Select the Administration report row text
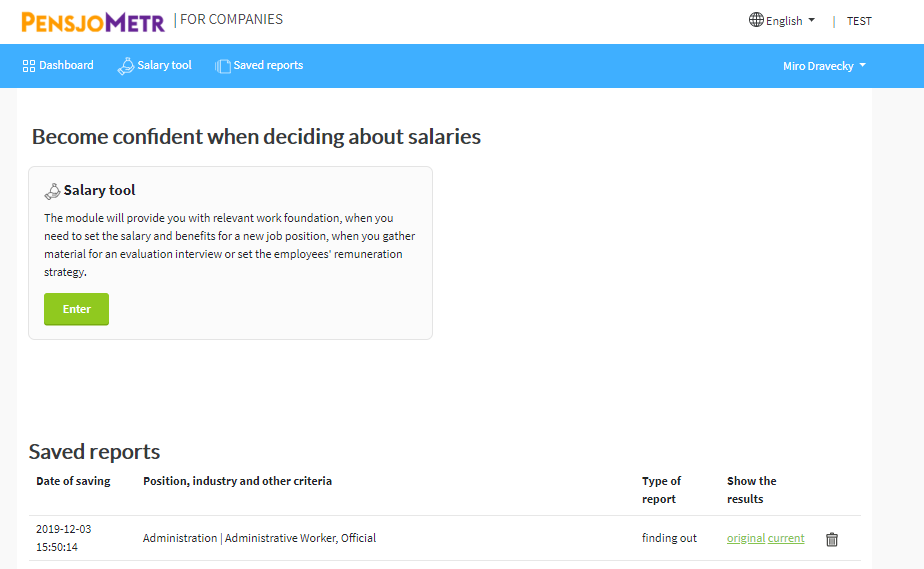The width and height of the screenshot is (924, 569). tap(259, 538)
